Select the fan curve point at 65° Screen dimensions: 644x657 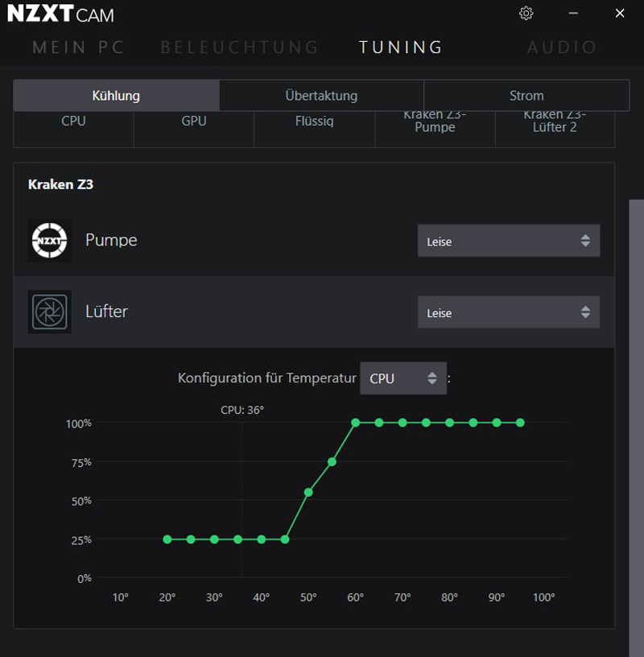point(379,423)
